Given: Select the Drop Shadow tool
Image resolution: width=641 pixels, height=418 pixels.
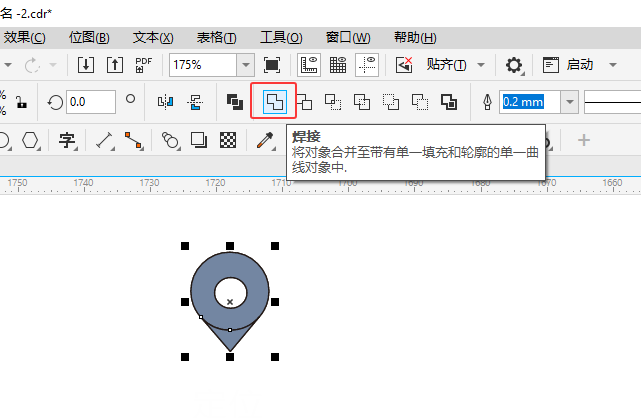Looking at the screenshot, I should [199, 140].
